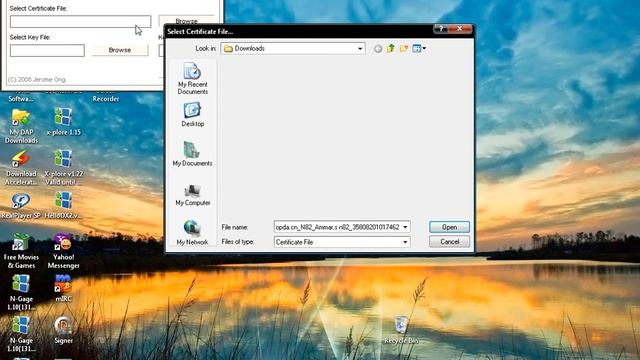Open My Computer in the places bar
Viewport: 640px width, 360px height.
192,195
